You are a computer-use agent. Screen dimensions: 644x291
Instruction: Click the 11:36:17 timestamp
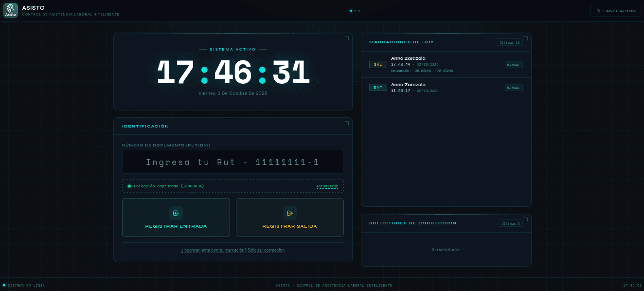tap(401, 91)
